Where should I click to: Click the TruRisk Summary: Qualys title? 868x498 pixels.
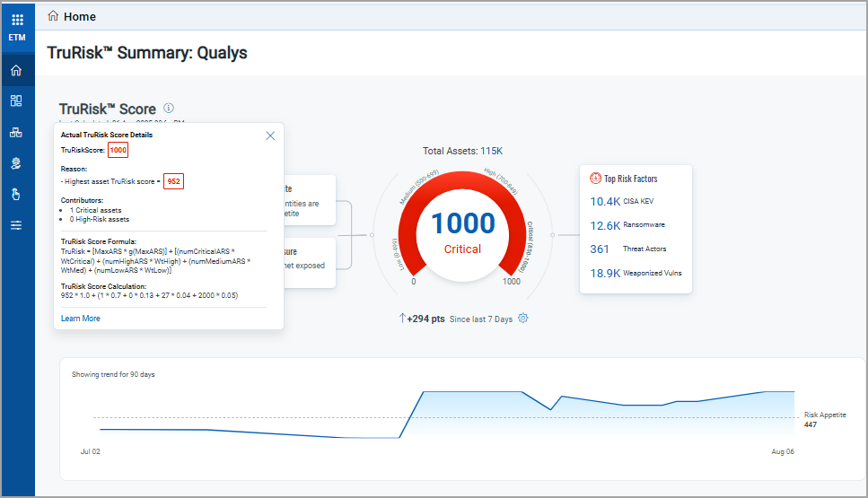tap(147, 53)
